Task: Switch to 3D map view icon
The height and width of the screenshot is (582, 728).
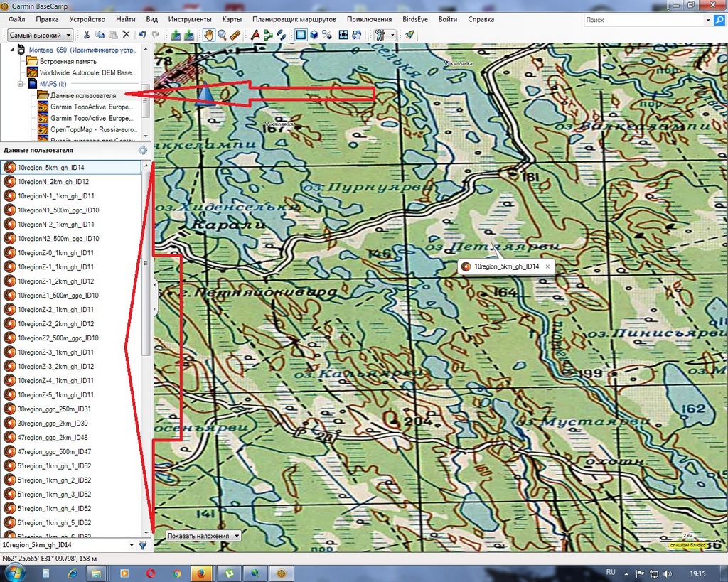Action: pos(314,35)
